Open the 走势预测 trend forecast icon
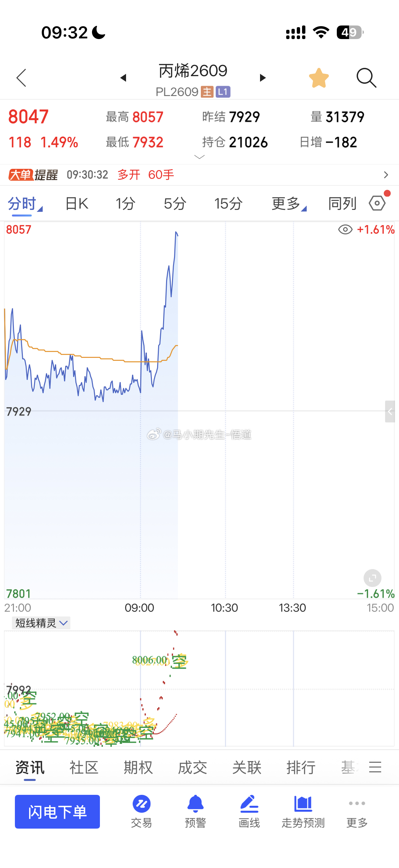Viewport: 399px width, 868px height. [303, 812]
